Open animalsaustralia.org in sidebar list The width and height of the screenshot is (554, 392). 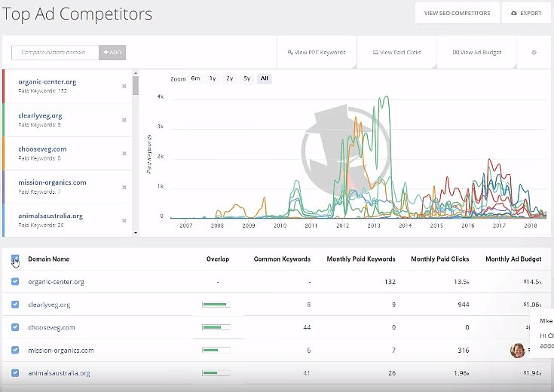(x=51, y=216)
